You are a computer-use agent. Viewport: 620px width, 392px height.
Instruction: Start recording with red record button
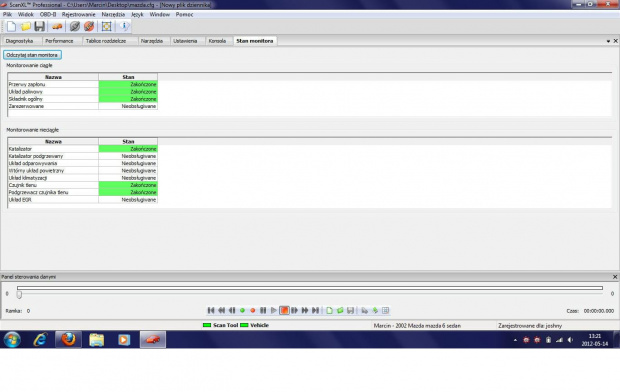[253, 311]
